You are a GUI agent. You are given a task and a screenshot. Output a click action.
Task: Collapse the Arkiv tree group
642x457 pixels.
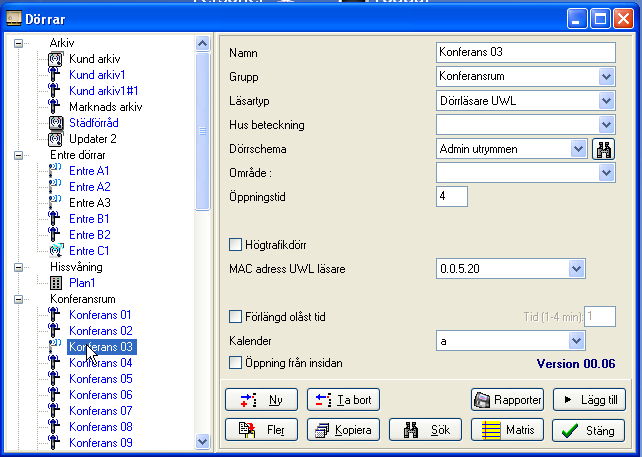point(18,43)
